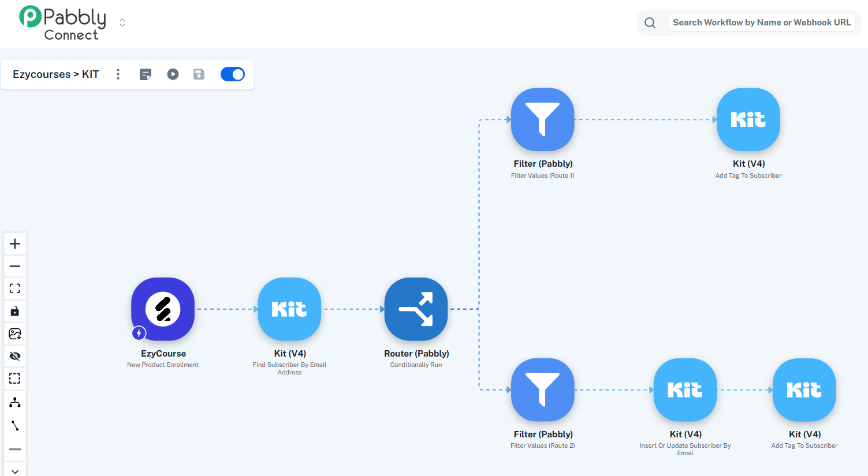Click 'Insert Or Update Subscriber By Email' text
Image resolution: width=868 pixels, height=476 pixels.
click(x=686, y=449)
